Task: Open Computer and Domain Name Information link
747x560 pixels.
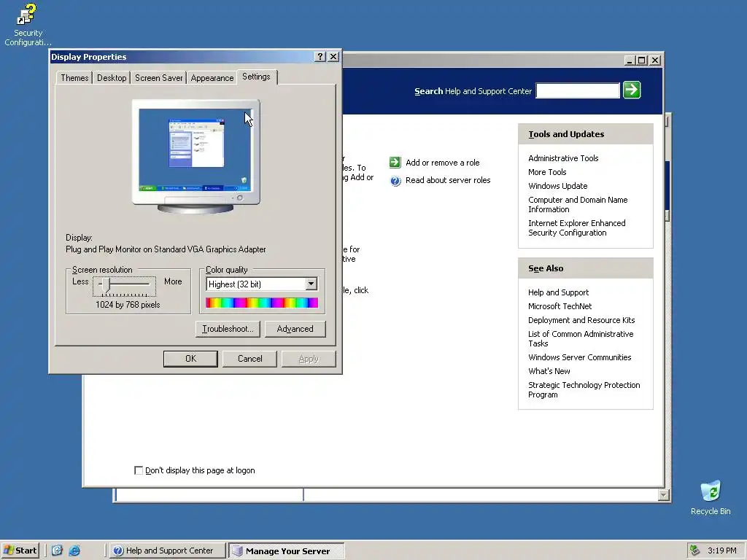Action: point(578,204)
